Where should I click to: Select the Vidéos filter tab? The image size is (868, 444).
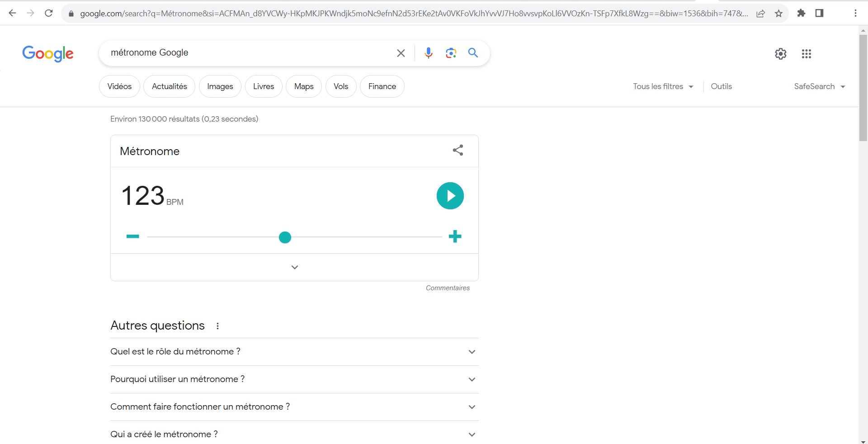[119, 86]
